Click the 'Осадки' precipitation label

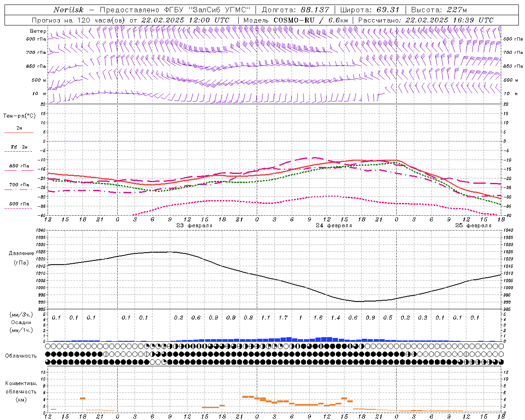(x=21, y=322)
